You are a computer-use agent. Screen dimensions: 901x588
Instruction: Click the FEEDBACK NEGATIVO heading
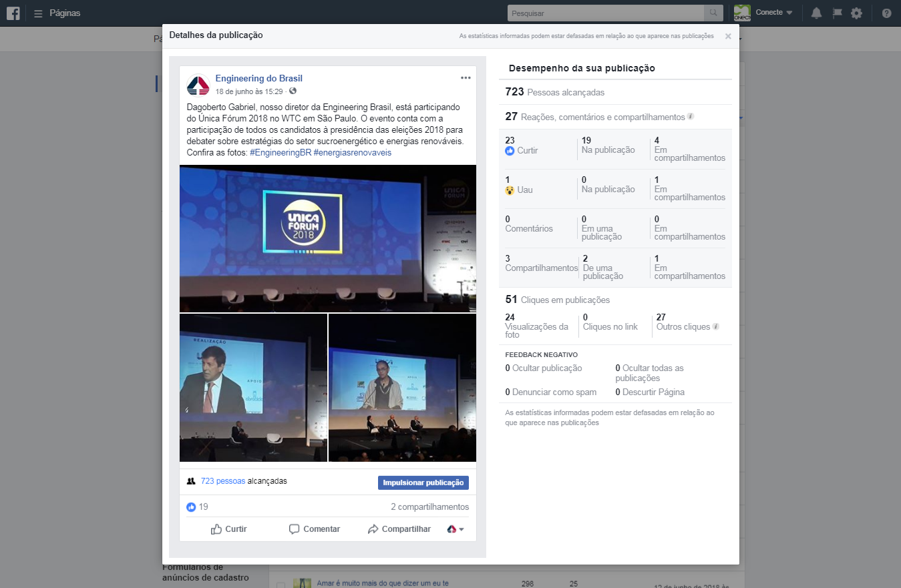click(x=542, y=355)
